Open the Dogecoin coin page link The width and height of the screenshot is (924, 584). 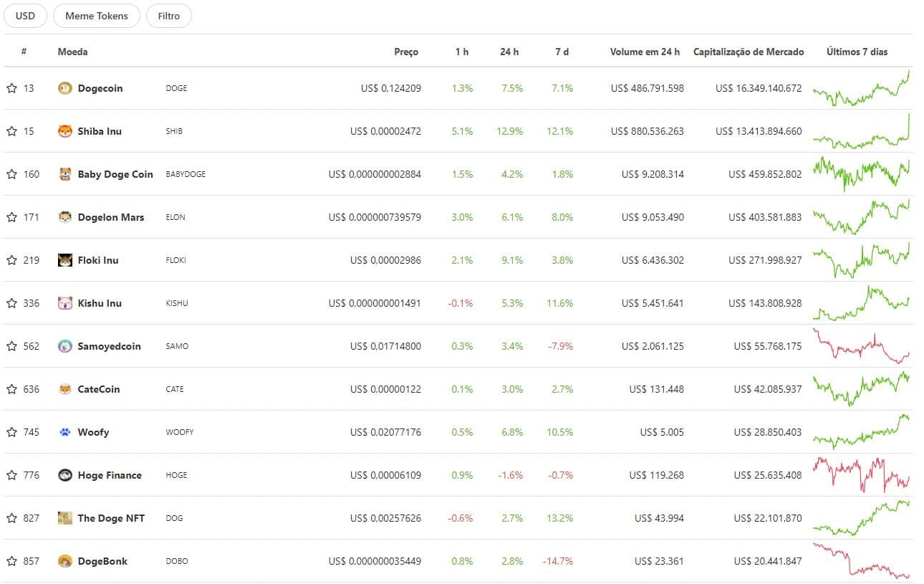pos(100,88)
